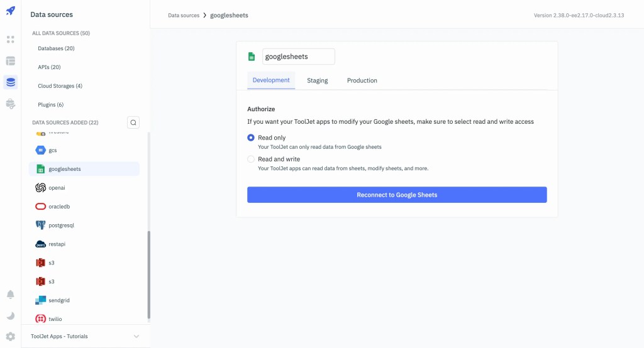The height and width of the screenshot is (348, 644).
Task: Select oracledb data source row
Action: pos(84,207)
